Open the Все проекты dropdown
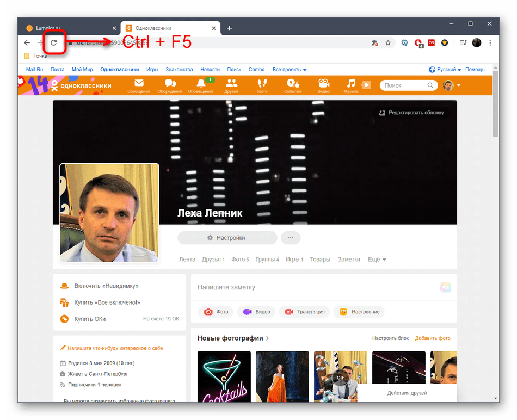517x420 pixels. point(290,69)
